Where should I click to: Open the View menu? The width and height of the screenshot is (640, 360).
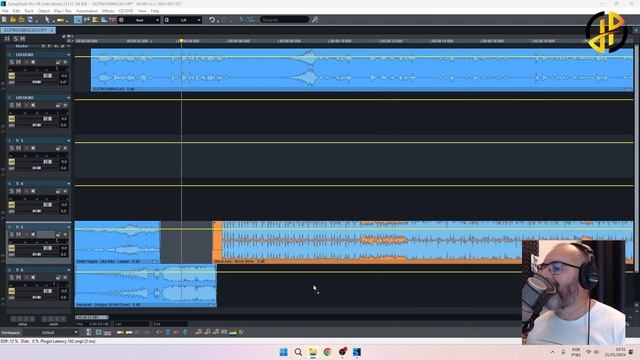point(142,11)
